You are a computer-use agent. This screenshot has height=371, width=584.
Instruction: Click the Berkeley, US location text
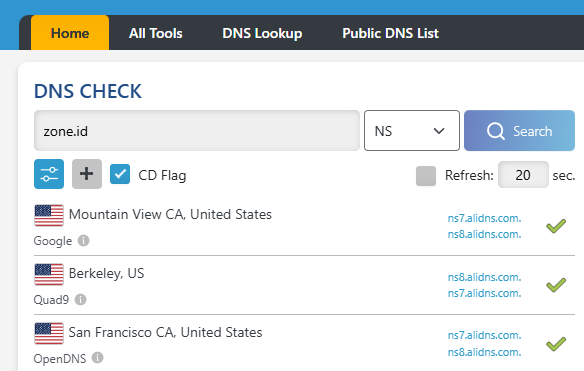pos(107,273)
